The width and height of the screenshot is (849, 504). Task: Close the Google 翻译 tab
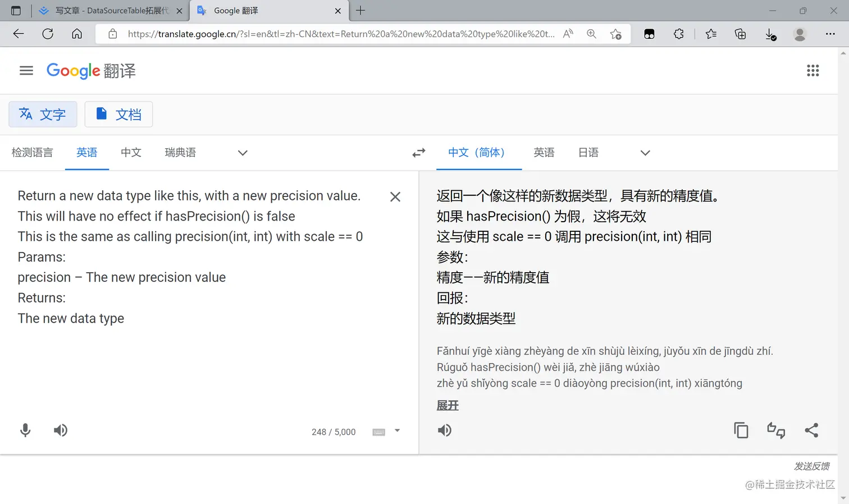click(x=337, y=11)
